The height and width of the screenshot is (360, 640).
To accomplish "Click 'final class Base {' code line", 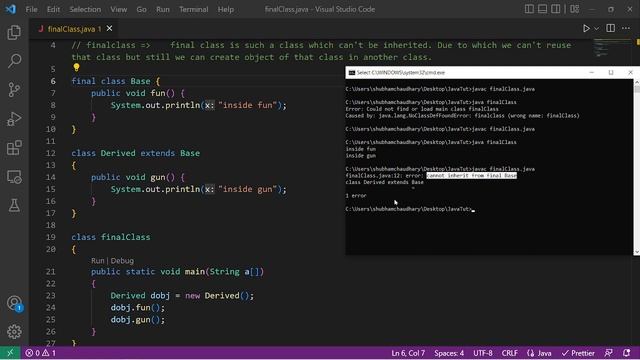I will tap(116, 81).
